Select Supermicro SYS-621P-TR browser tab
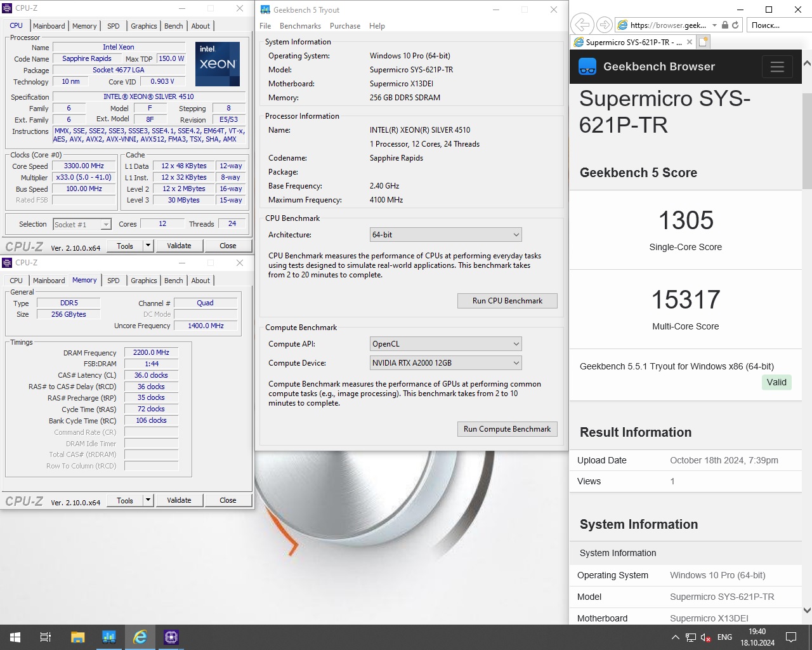Screen dimensions: 812x650 click(633, 42)
